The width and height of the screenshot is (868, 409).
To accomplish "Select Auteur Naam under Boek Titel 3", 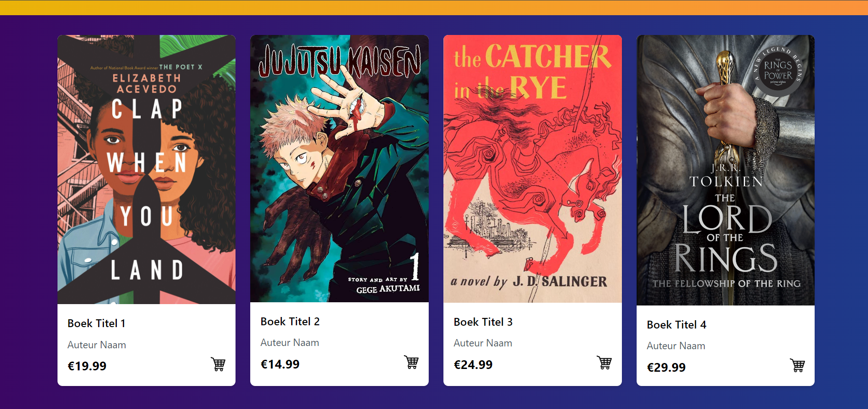I will (483, 343).
